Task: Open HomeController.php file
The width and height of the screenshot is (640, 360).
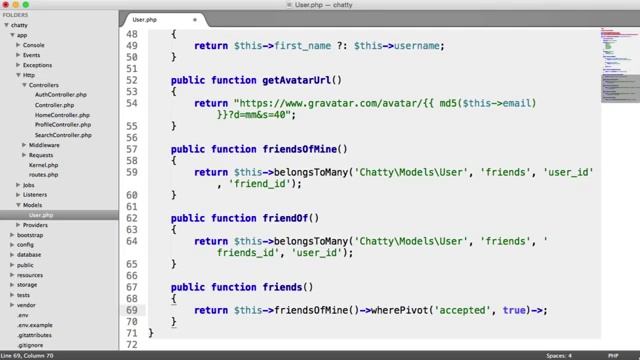Action: tap(62, 115)
